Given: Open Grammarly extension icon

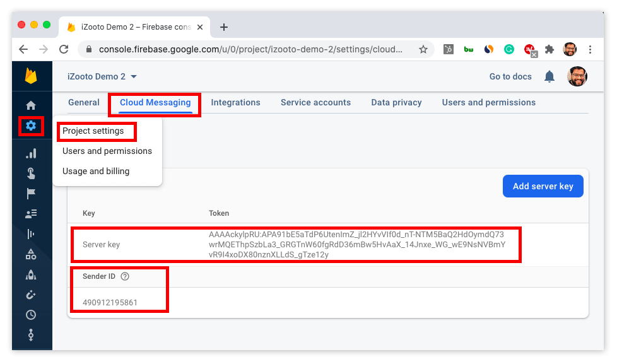Looking at the screenshot, I should (x=508, y=49).
